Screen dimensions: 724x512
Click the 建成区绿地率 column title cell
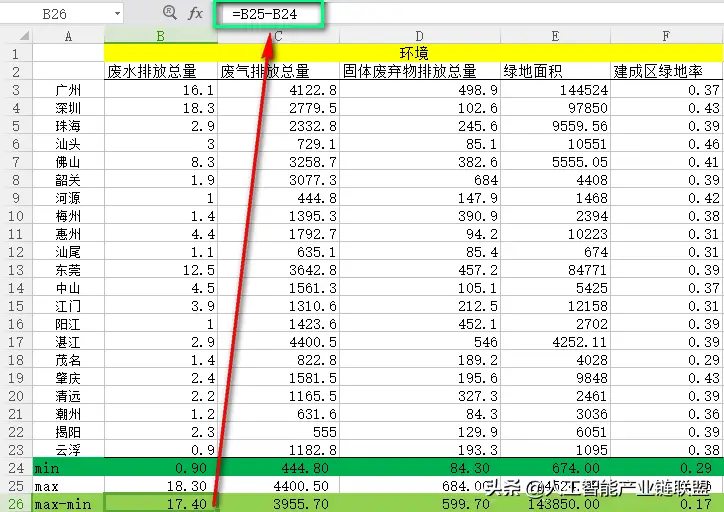point(666,72)
